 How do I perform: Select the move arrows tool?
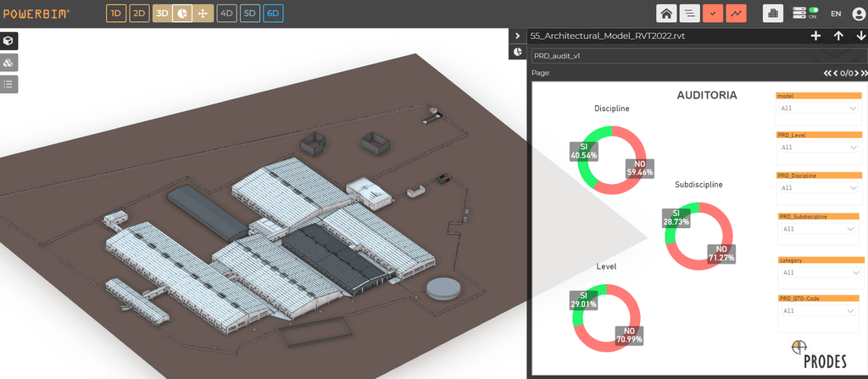[x=203, y=14]
